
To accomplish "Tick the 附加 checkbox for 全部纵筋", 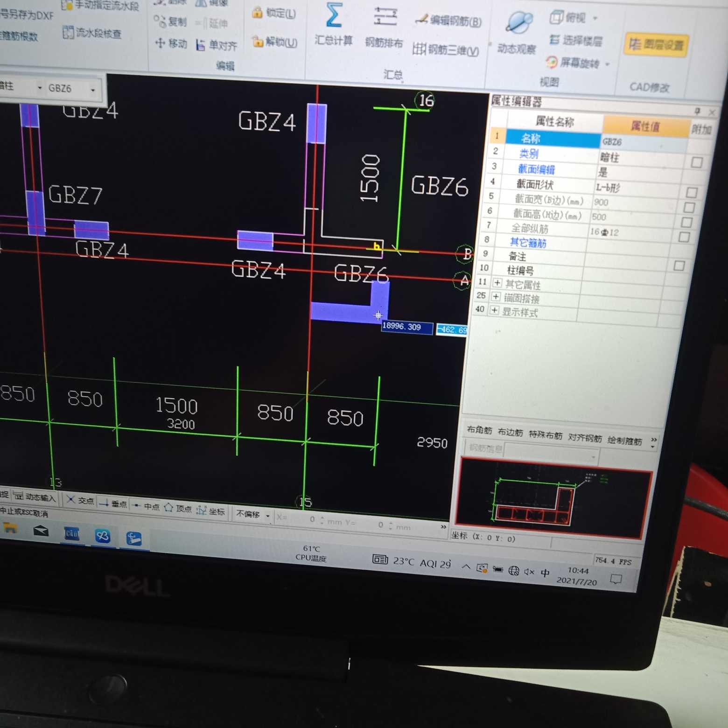I will point(684,237).
